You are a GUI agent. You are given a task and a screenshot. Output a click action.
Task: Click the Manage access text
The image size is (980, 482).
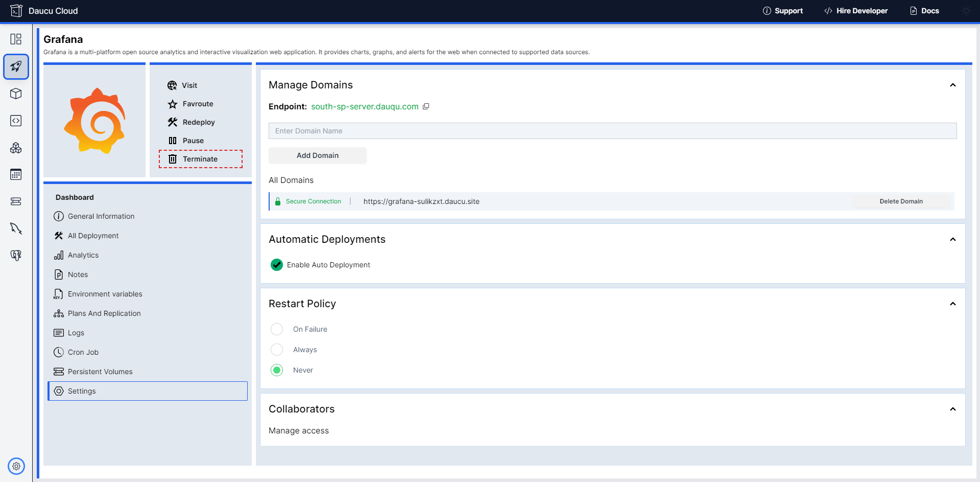tap(299, 431)
